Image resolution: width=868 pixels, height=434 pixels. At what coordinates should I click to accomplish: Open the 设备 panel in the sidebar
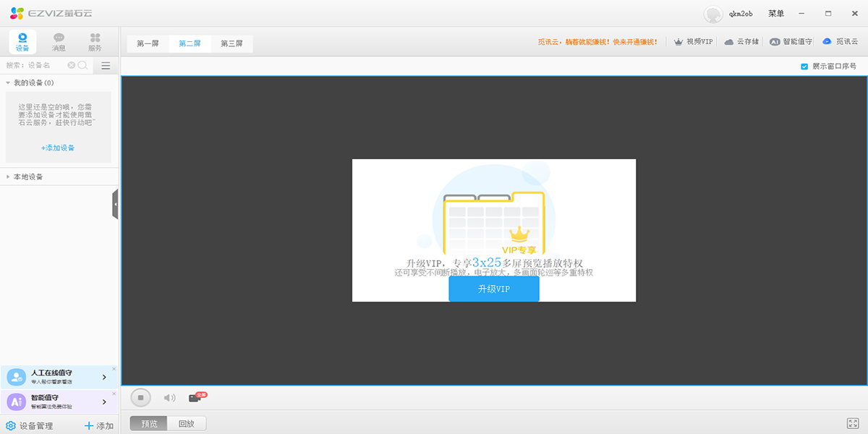(22, 41)
